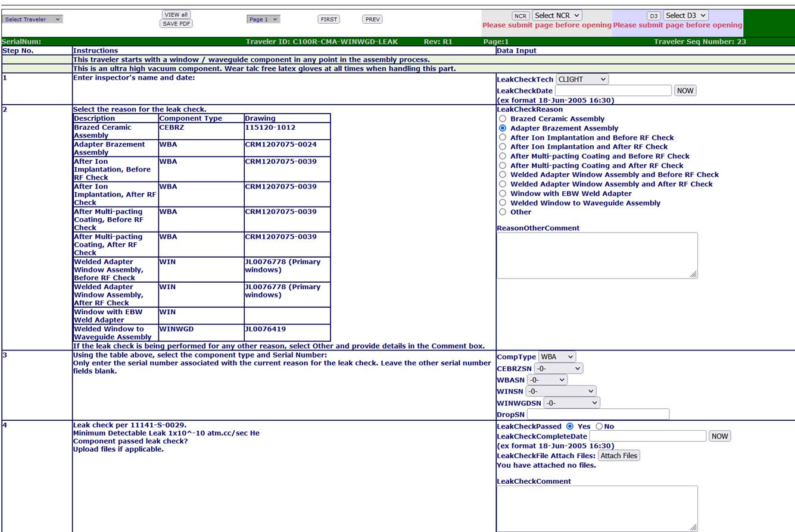Go to the FIRST page

tap(328, 20)
